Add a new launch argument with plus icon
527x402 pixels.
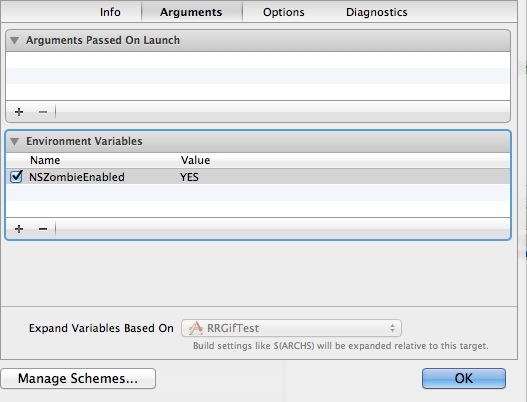(x=19, y=112)
